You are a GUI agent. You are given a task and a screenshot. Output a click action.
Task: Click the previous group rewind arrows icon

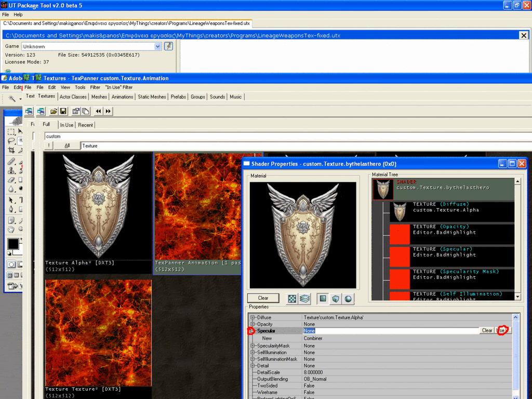tap(99, 111)
